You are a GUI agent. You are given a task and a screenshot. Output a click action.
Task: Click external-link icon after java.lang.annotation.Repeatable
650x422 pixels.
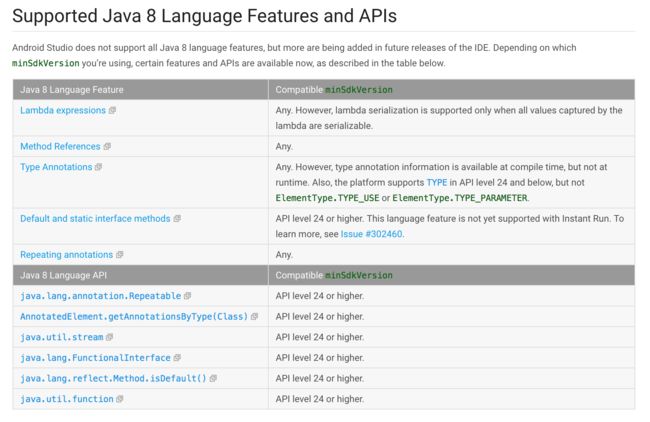point(187,296)
